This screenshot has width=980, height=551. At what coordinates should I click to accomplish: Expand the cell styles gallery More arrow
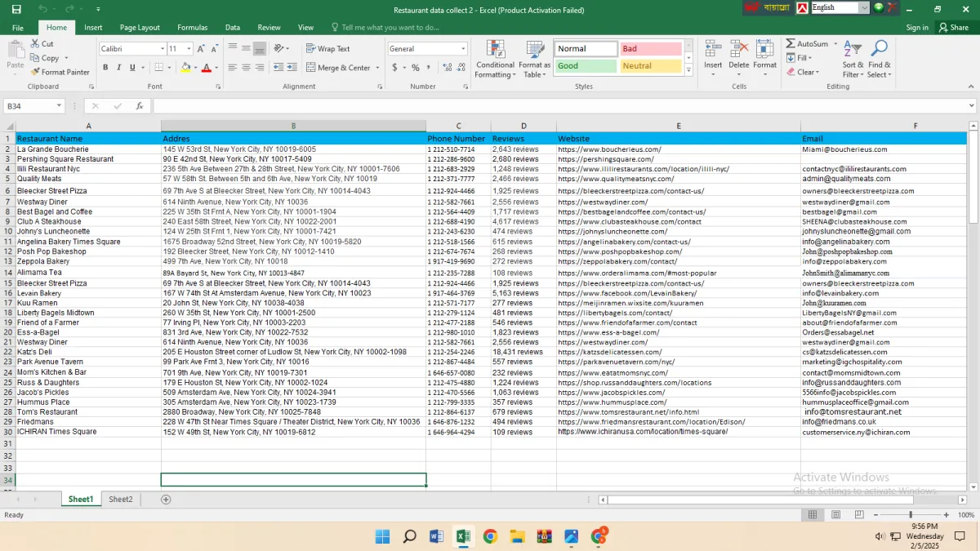(688, 71)
